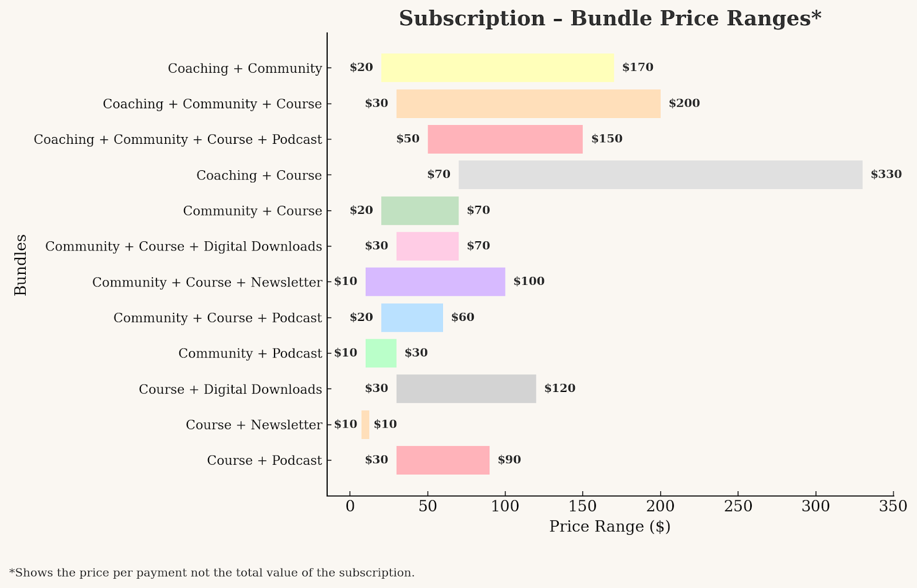Click the vertical Bundles axis title

point(21,265)
